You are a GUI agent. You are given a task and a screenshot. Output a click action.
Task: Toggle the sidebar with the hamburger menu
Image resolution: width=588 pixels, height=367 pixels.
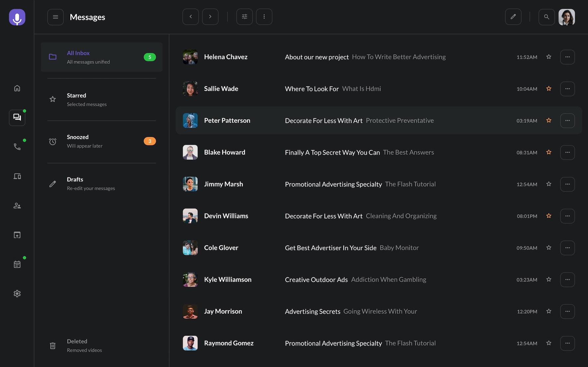point(55,17)
